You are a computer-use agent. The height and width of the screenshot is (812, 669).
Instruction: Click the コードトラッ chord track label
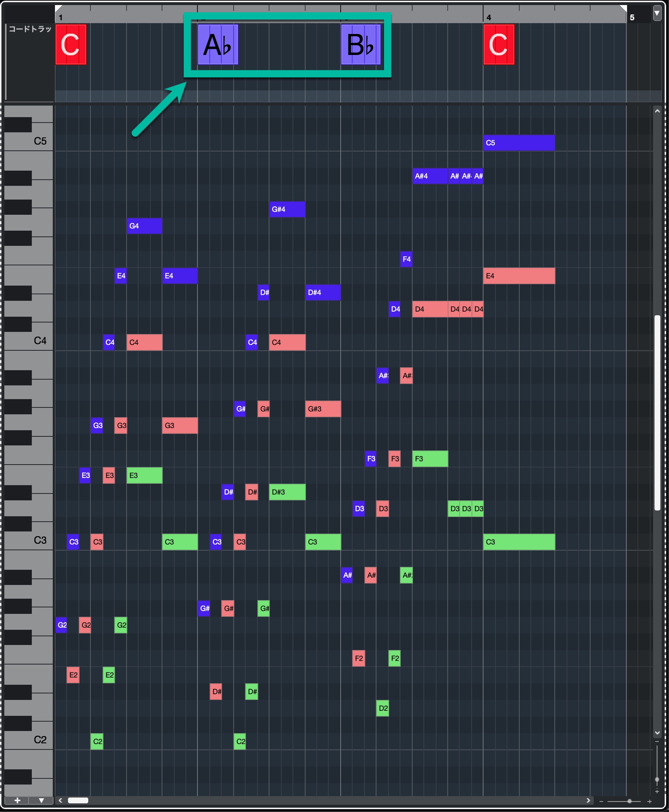coord(30,29)
